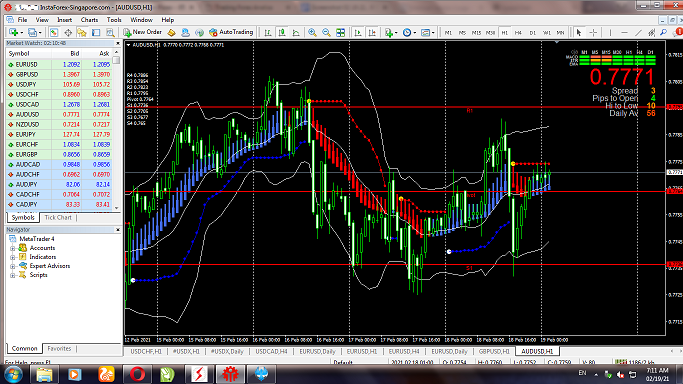Open the MetaEditor book icon

pyautogui.click(x=171, y=32)
